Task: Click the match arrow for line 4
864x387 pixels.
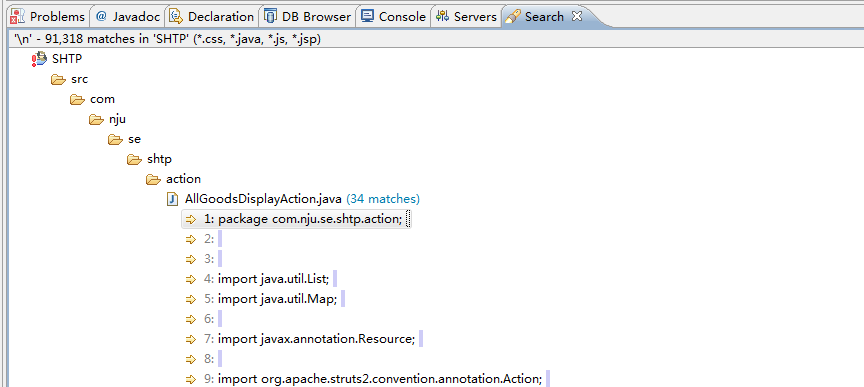Action: click(x=191, y=279)
